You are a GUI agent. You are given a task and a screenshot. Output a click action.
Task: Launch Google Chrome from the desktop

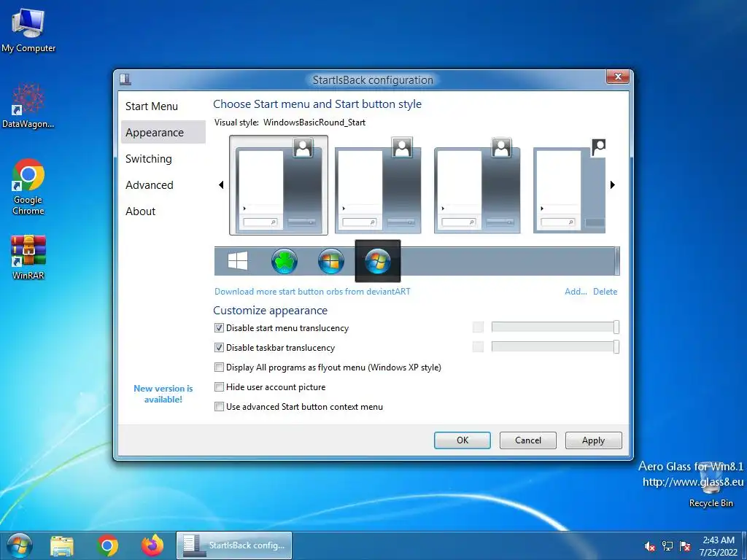(28, 187)
